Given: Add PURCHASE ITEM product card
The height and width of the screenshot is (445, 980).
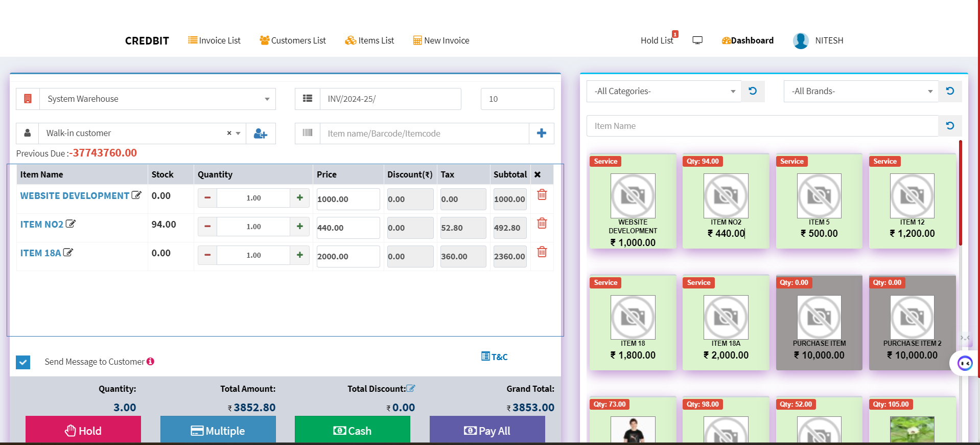Looking at the screenshot, I should tap(819, 322).
